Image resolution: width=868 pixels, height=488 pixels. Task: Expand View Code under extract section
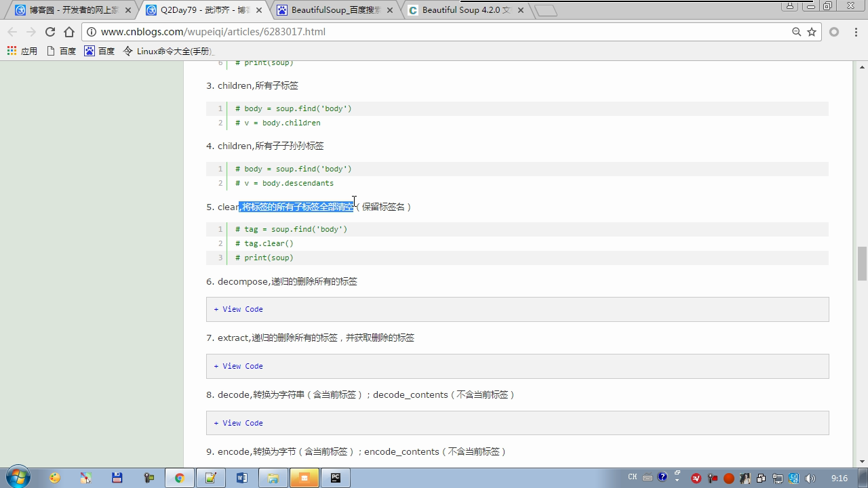click(239, 366)
